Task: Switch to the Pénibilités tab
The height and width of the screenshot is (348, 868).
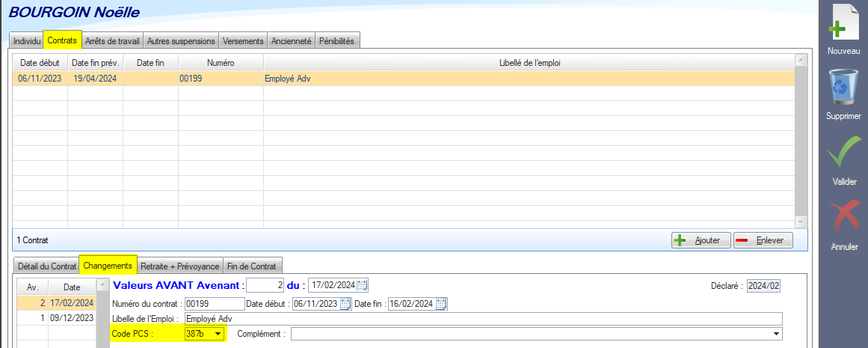Action: point(338,41)
